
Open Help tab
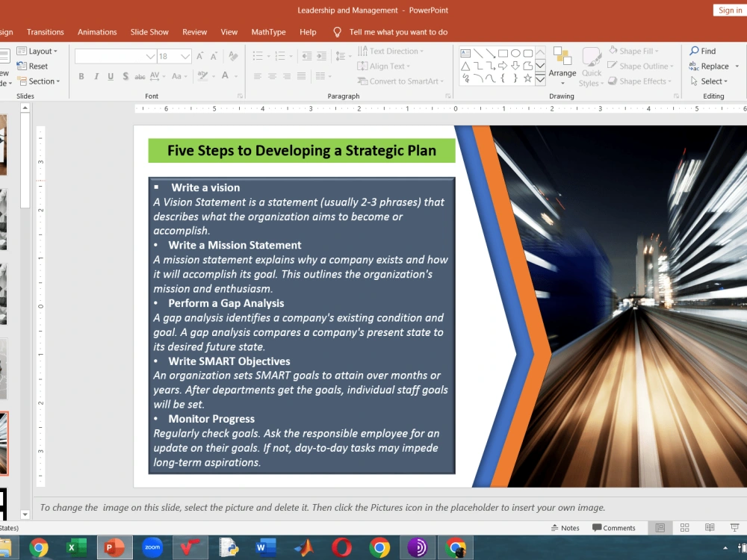coord(308,32)
